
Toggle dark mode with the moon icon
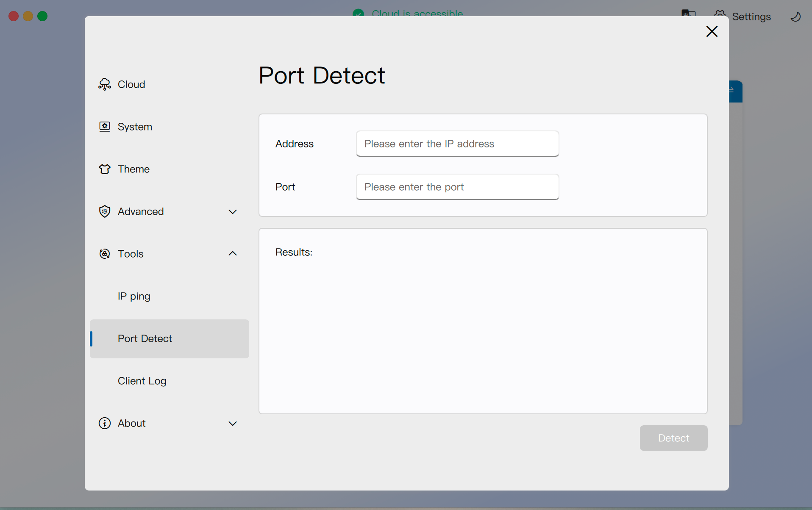(x=795, y=17)
